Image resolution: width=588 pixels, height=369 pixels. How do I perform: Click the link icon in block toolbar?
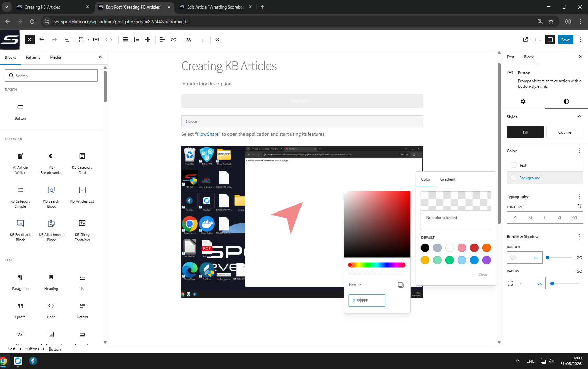click(174, 40)
